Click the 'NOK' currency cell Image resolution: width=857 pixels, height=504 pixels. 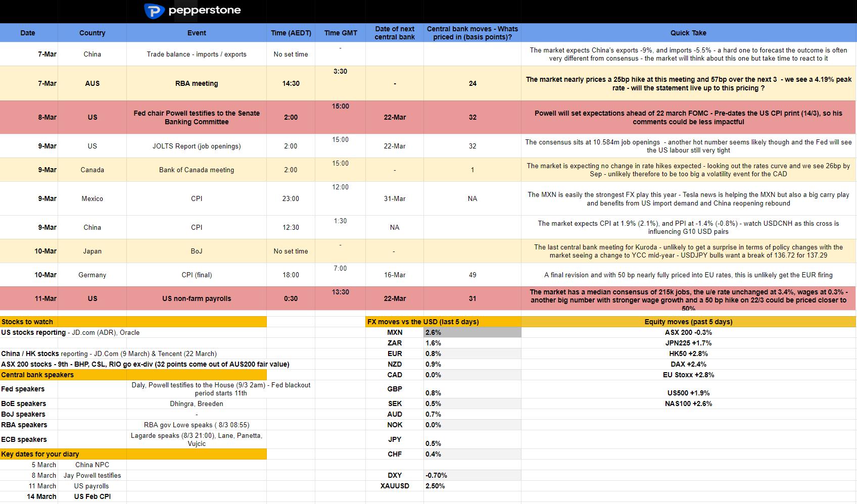(395, 425)
